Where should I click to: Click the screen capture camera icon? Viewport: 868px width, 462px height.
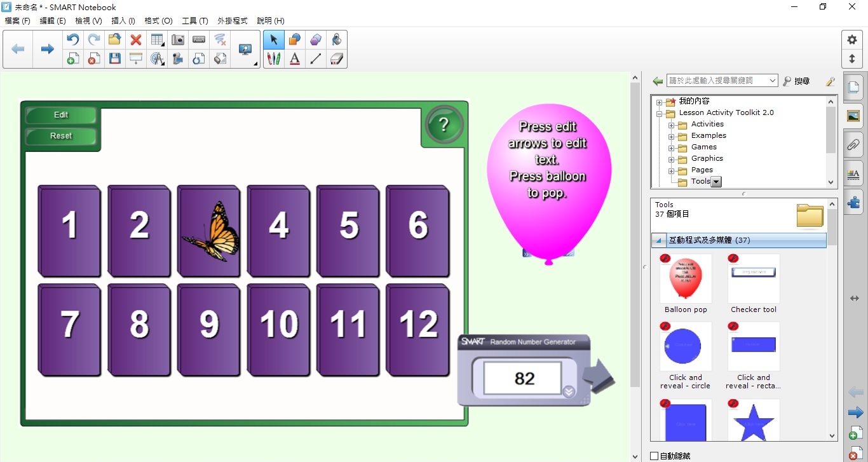[x=178, y=39]
